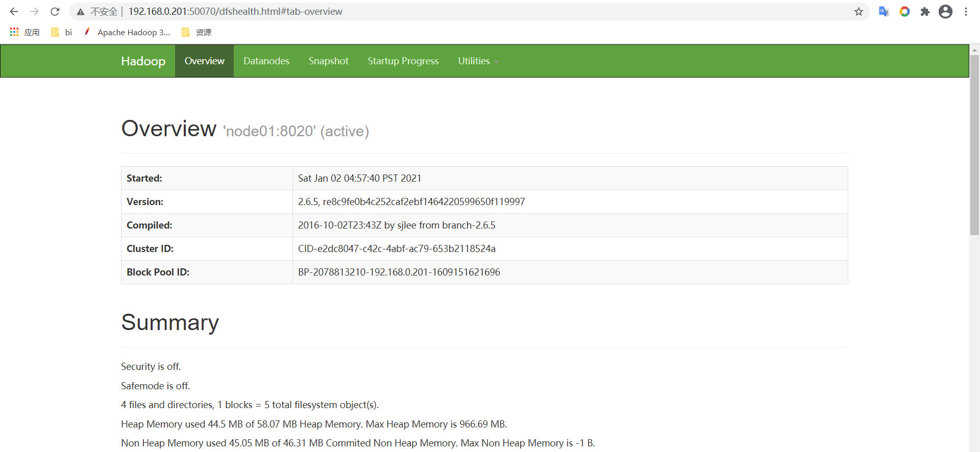Click the '4 files and directories' summary line
The image size is (980, 452).
tap(250, 405)
